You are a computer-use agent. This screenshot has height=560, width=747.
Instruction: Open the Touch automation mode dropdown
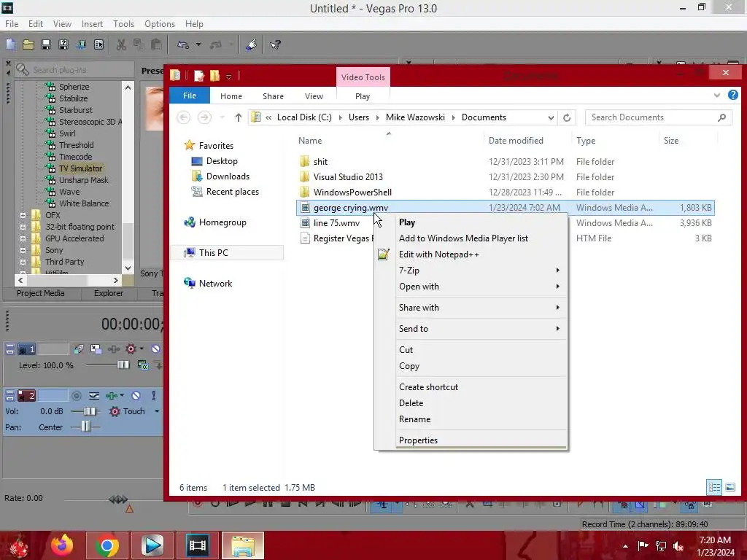pyautogui.click(x=157, y=411)
